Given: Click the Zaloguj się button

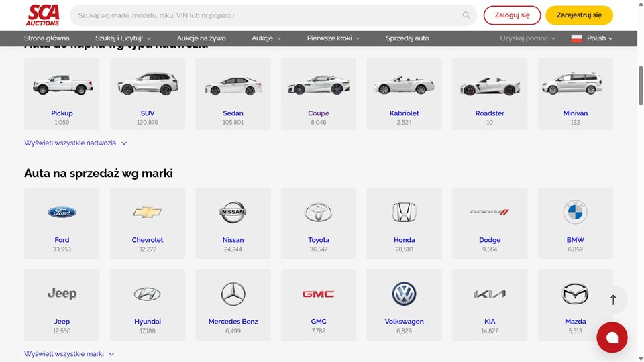Looking at the screenshot, I should pyautogui.click(x=512, y=15).
